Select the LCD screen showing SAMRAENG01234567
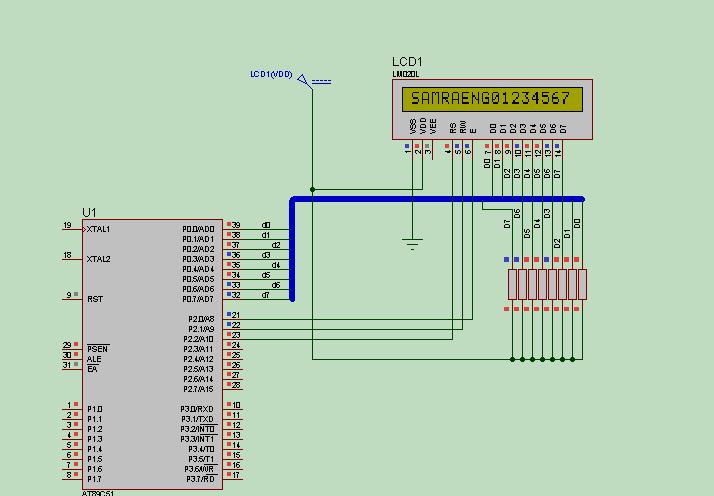 [492, 99]
